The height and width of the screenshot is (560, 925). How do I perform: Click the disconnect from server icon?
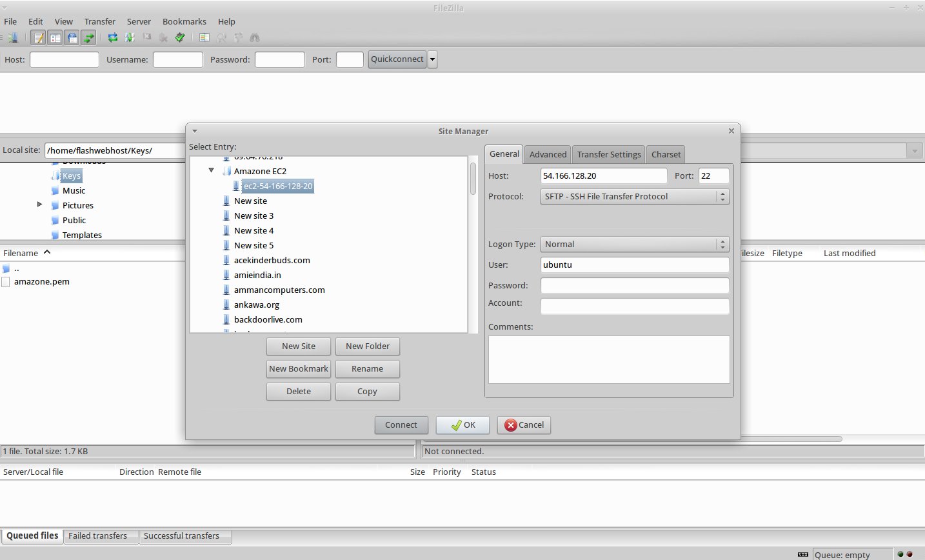pos(164,37)
